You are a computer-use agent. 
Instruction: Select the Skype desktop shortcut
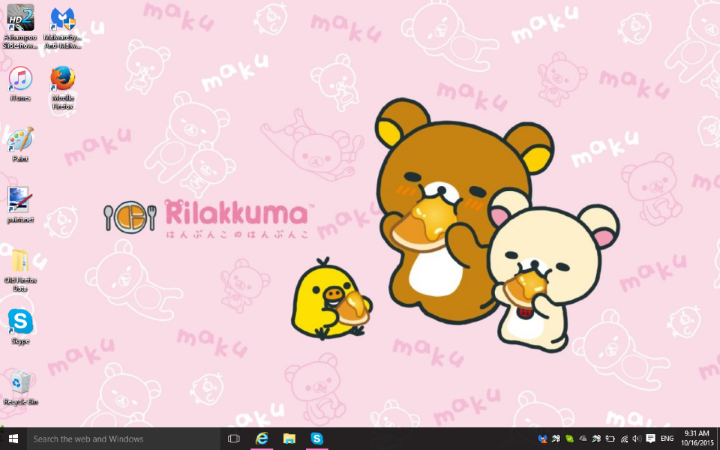(20, 326)
